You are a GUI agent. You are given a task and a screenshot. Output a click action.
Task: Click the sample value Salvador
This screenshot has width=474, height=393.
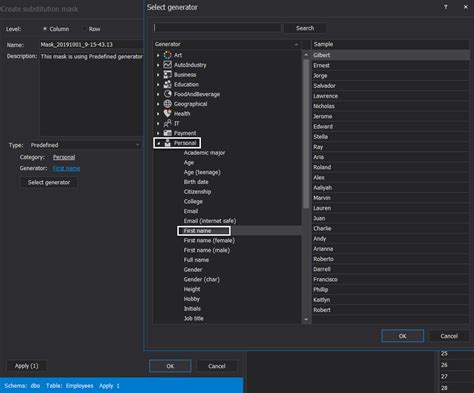[x=324, y=86]
